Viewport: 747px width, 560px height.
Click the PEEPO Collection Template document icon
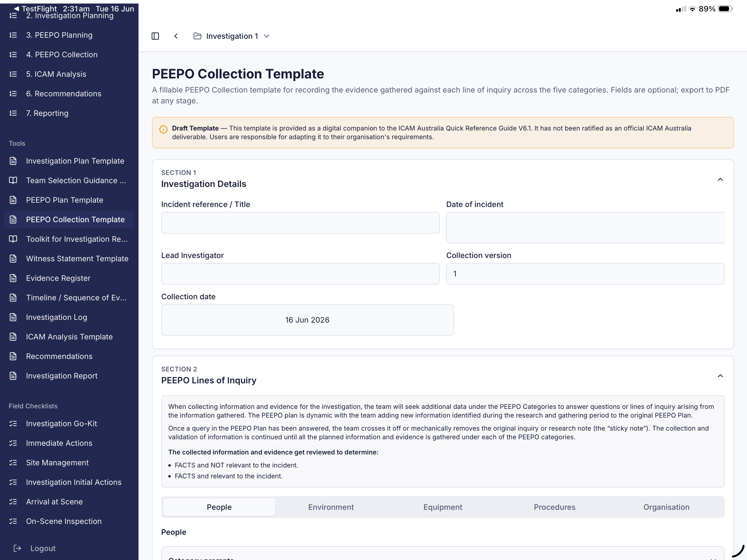pyautogui.click(x=13, y=220)
